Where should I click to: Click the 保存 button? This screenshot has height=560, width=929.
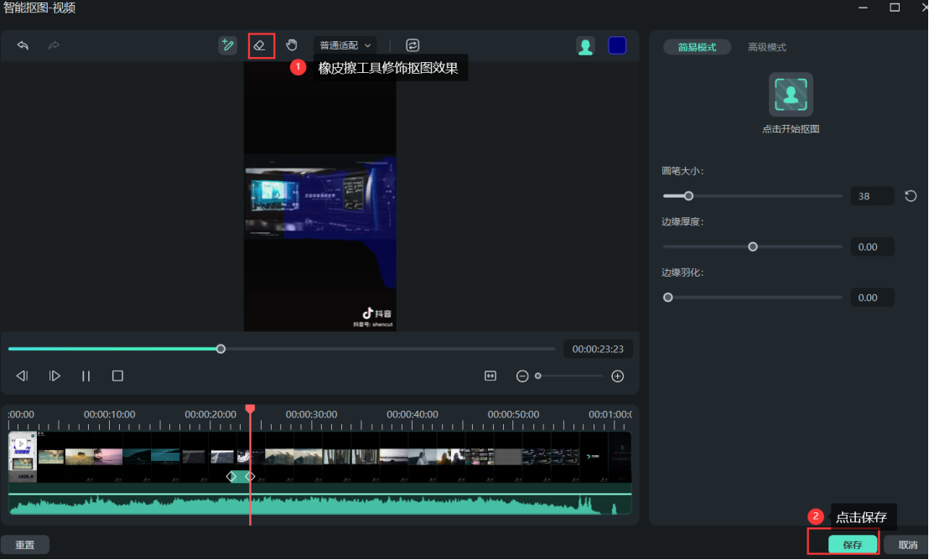click(852, 545)
